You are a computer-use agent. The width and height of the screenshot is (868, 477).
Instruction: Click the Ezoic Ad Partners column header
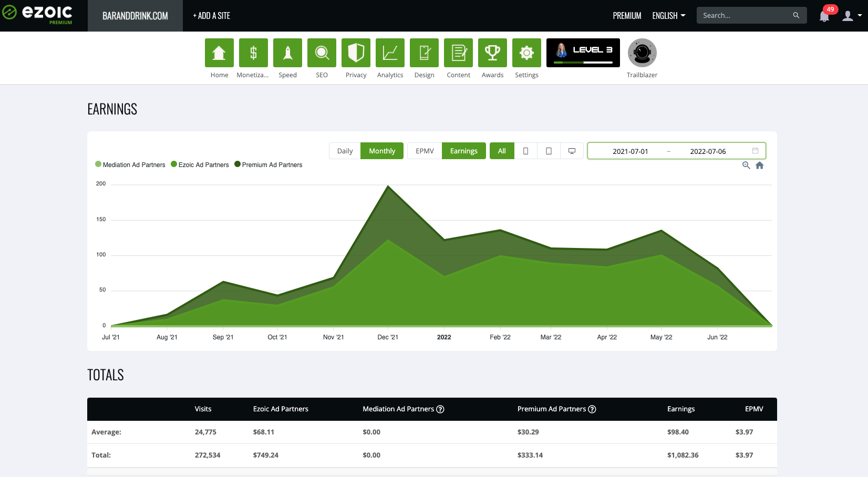point(281,409)
